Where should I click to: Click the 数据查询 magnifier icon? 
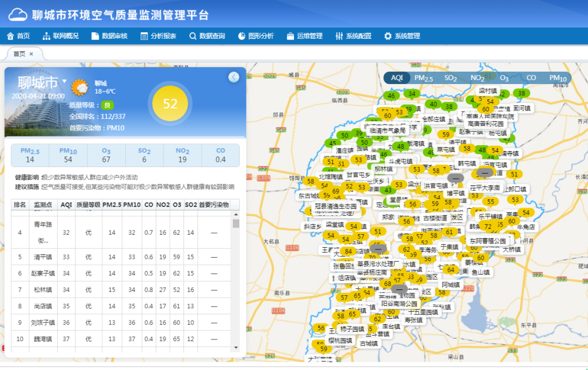point(193,36)
